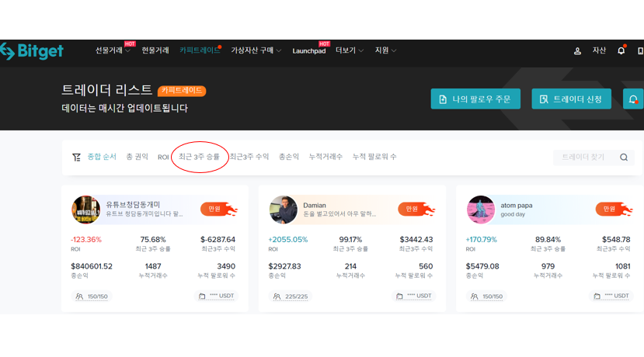Click the 만원 flame badge on atom papa card

point(614,210)
